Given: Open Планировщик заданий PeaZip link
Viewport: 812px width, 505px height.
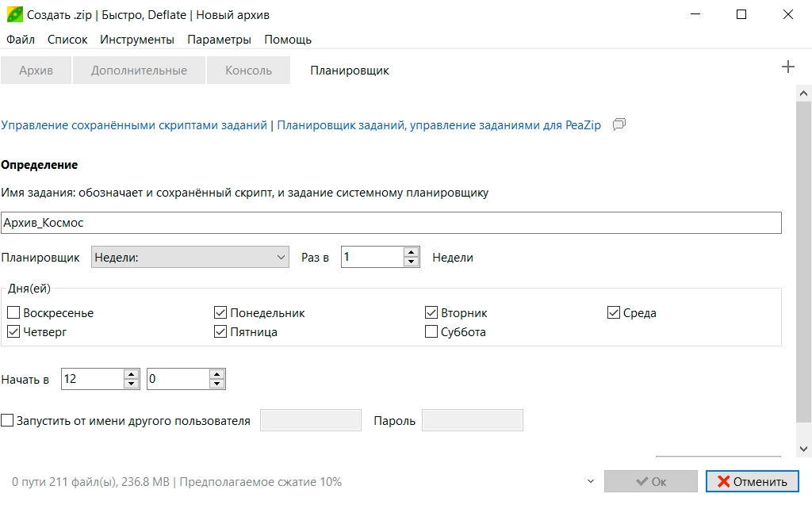Looking at the screenshot, I should point(439,124).
